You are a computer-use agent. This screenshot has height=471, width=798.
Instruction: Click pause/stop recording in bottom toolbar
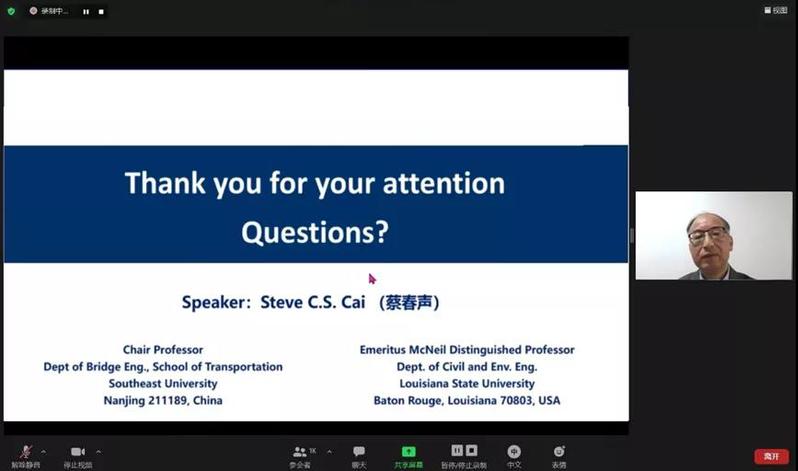pos(464,453)
